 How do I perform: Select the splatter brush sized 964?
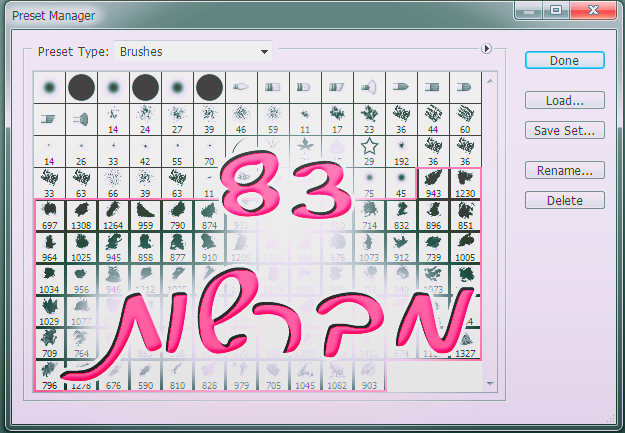[x=49, y=248]
